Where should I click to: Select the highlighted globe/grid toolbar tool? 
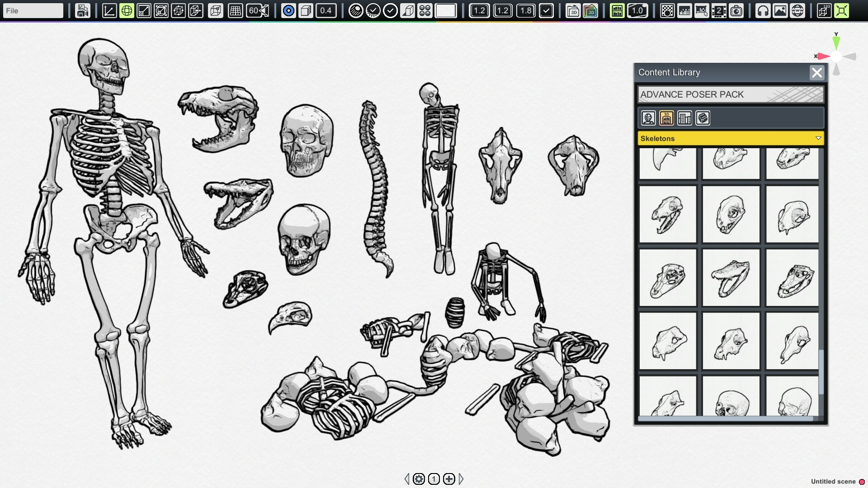(127, 10)
